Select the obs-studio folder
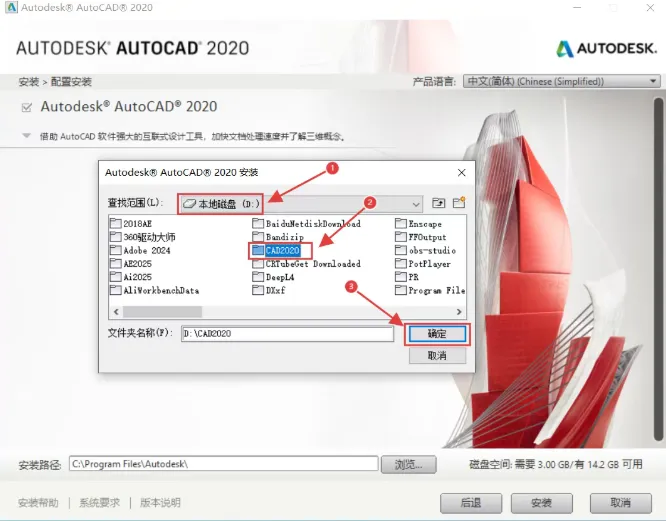The width and height of the screenshot is (666, 521). coord(426,250)
